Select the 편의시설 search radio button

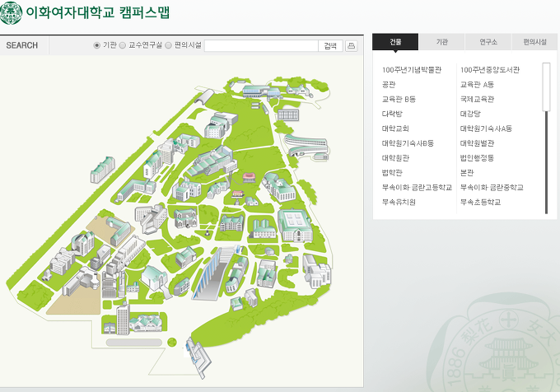click(168, 45)
